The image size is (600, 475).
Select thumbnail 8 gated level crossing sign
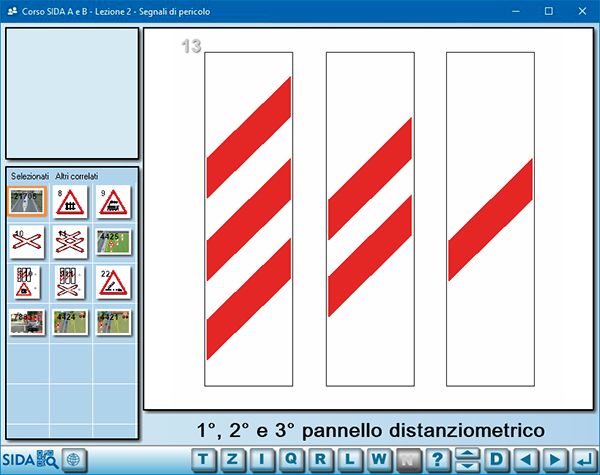tap(69, 202)
